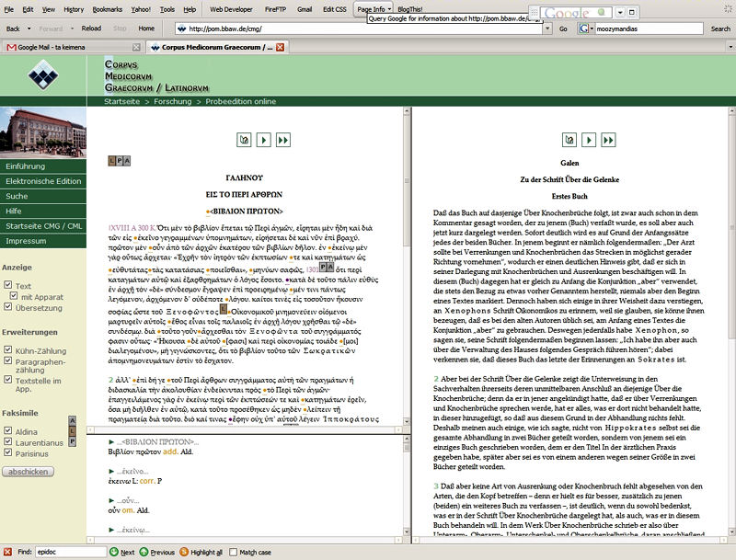Click Find Next green arrow icon
This screenshot has height=560, width=736.
114,552
